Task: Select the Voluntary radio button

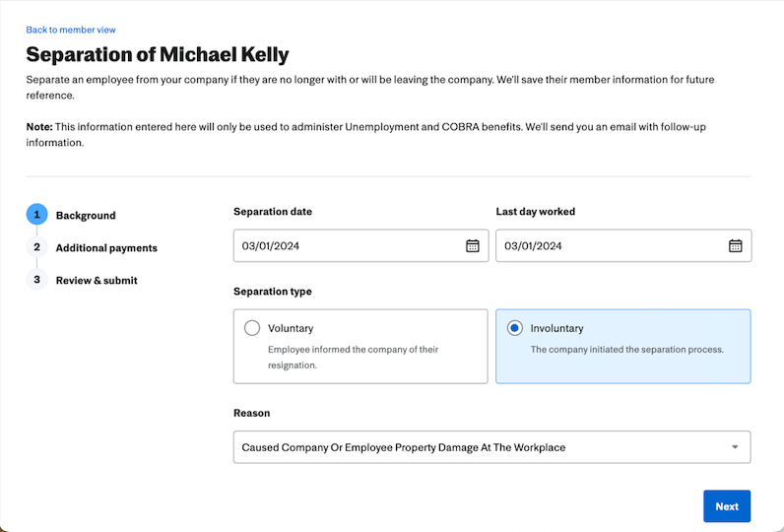Action: tap(252, 328)
